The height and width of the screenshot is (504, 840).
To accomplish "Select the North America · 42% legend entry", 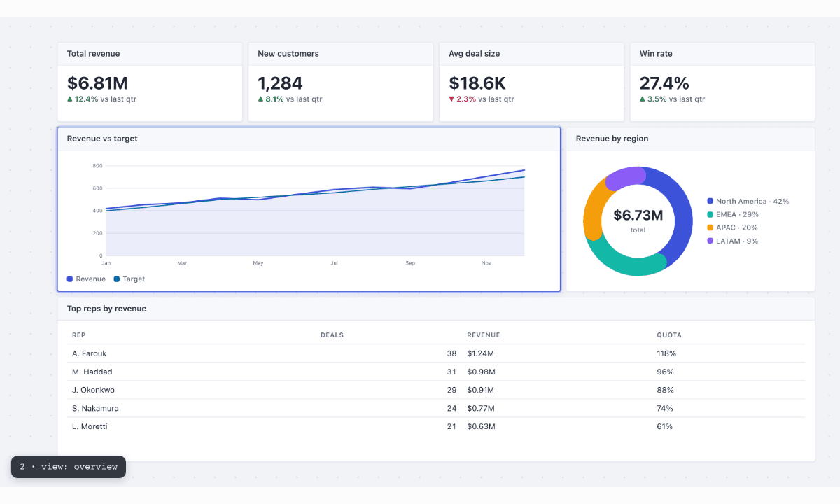I will tap(748, 201).
